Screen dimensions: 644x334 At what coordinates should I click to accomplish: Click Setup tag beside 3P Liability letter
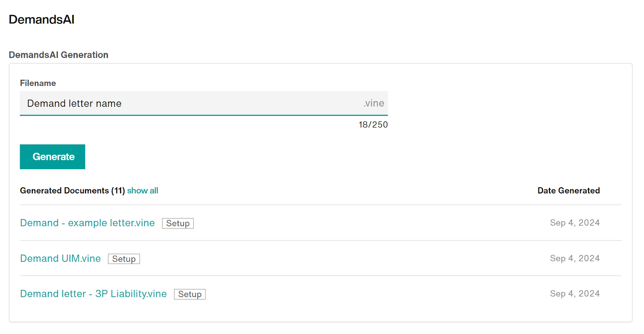point(190,294)
